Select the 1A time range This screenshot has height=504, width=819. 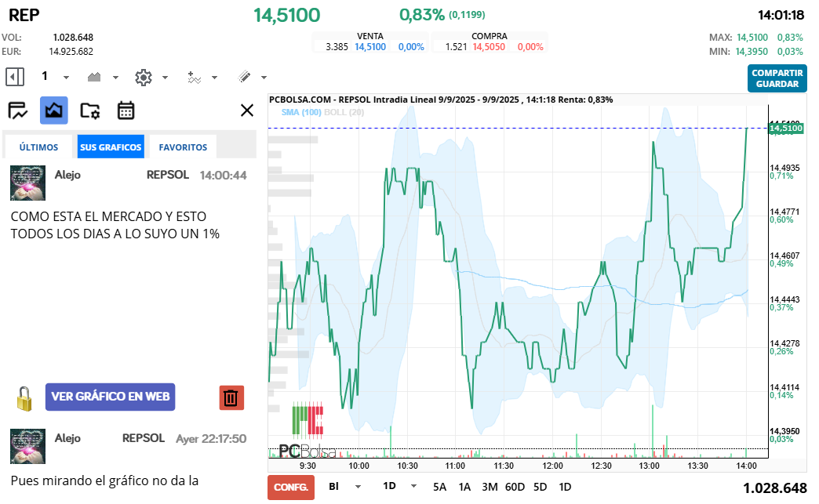(x=465, y=488)
